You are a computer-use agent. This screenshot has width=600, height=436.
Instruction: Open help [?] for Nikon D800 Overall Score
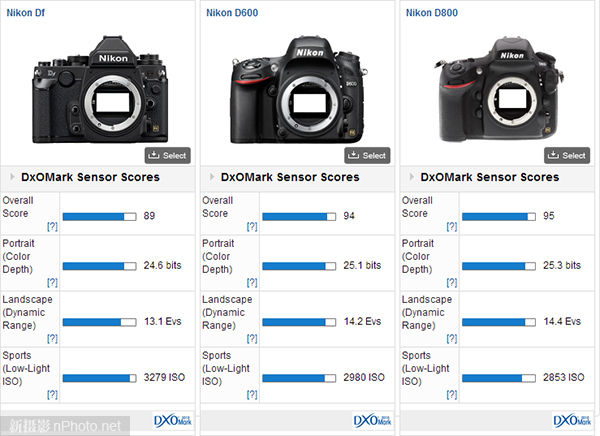pos(452,227)
